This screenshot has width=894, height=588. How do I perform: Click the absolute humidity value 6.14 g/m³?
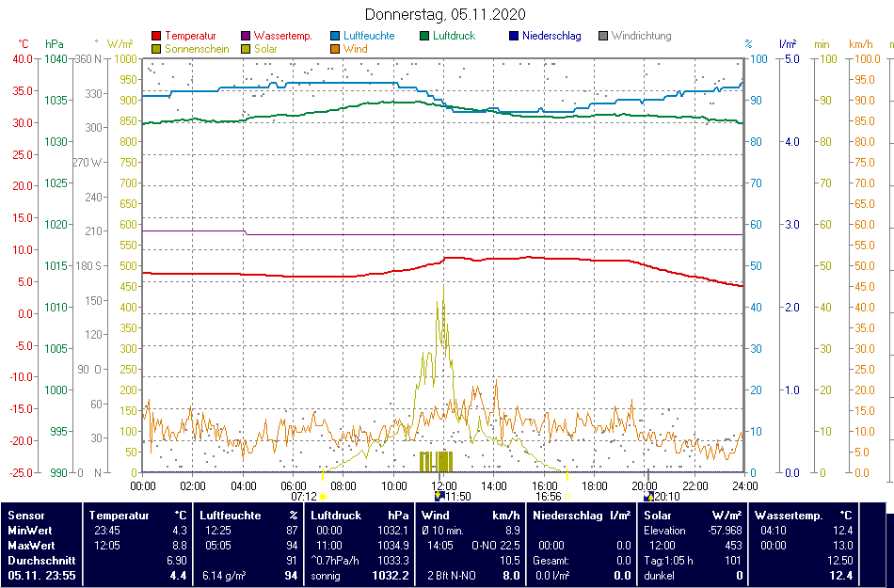click(x=224, y=576)
